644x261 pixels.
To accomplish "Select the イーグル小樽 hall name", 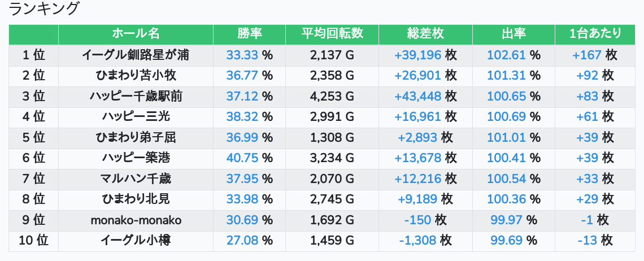I will tap(136, 241).
